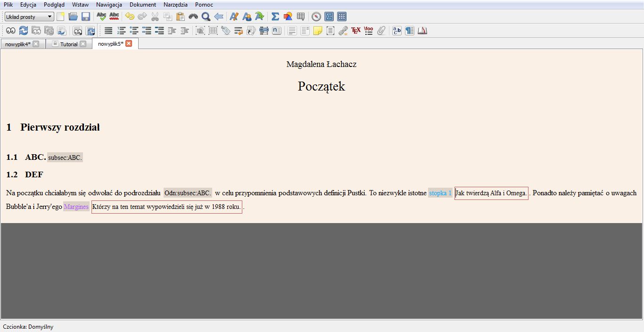Open the Dokument menu
This screenshot has width=644, height=332.
143,5
